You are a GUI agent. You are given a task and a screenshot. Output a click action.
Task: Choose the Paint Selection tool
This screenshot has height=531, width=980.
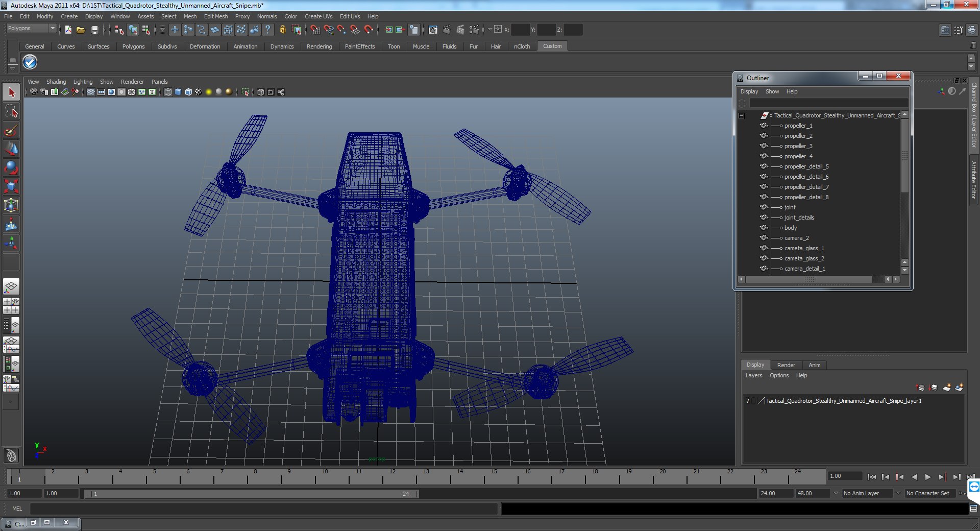pos(11,130)
